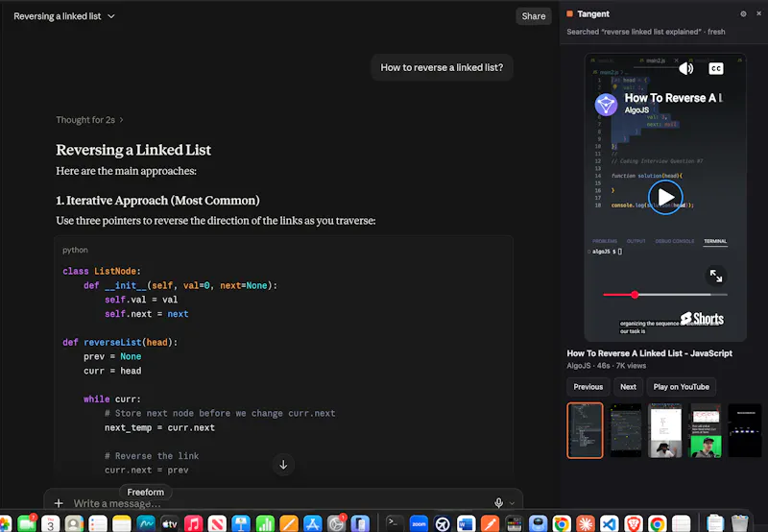Open the Trash in the dock
768x532 pixels.
click(739, 523)
